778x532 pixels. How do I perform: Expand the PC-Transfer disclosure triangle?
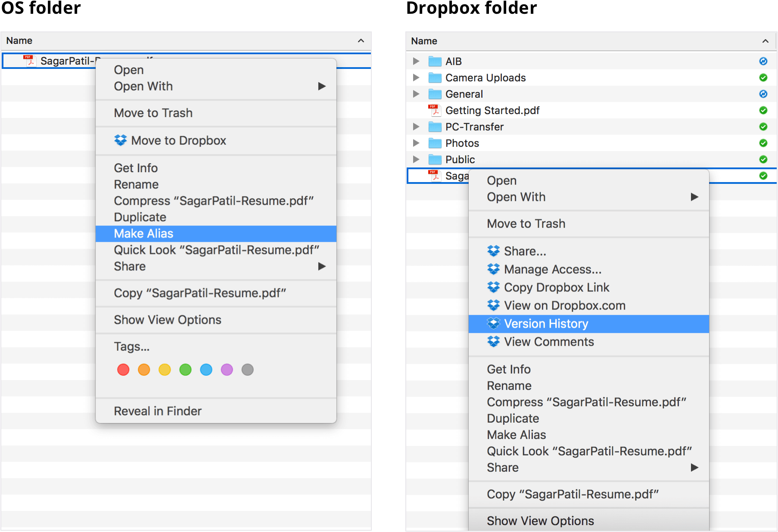(x=416, y=127)
